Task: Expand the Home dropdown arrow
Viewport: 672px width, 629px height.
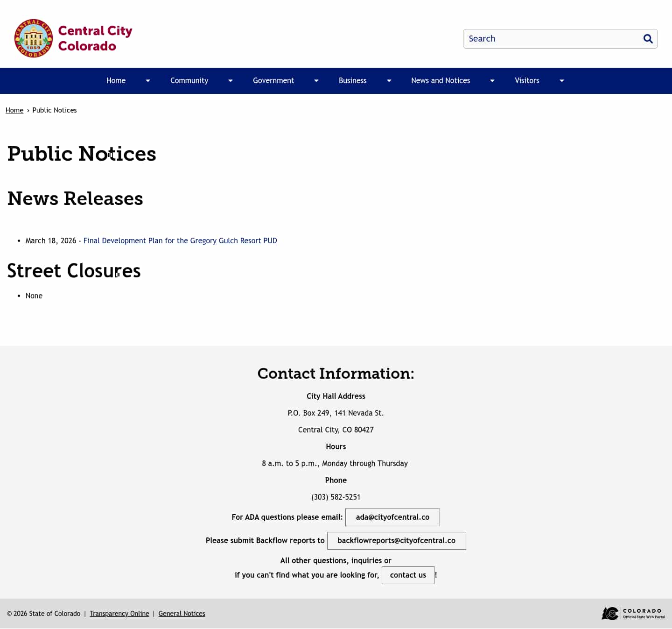Action: click(148, 80)
